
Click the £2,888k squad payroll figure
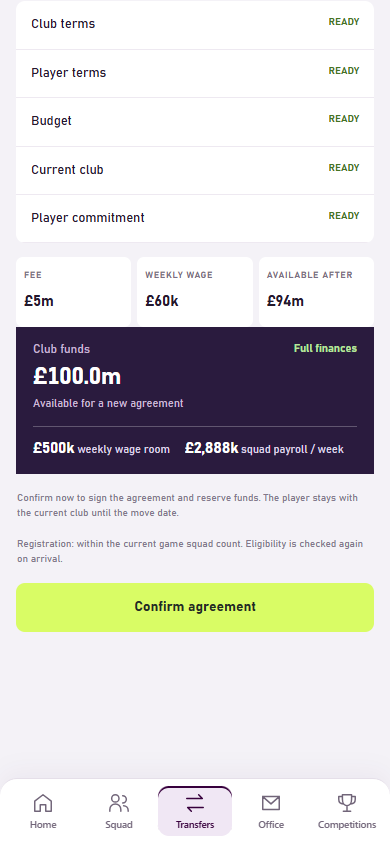tap(211, 448)
